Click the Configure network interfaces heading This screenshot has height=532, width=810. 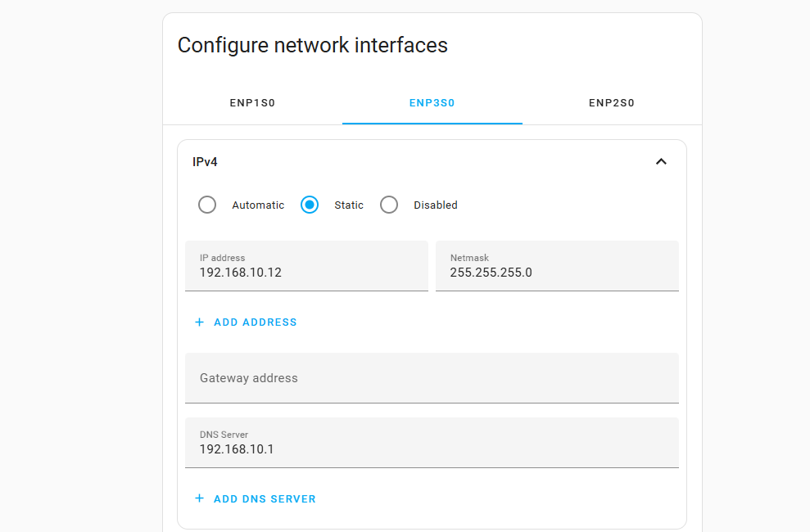[313, 45]
